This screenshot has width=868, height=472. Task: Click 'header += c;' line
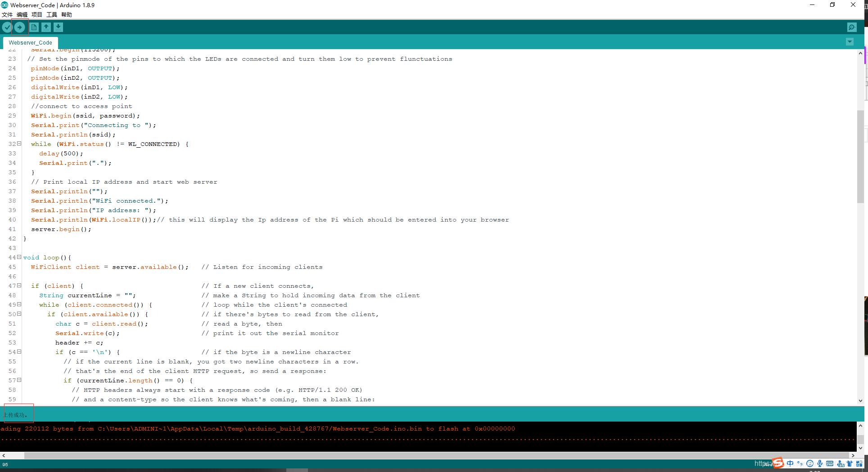(x=79, y=343)
